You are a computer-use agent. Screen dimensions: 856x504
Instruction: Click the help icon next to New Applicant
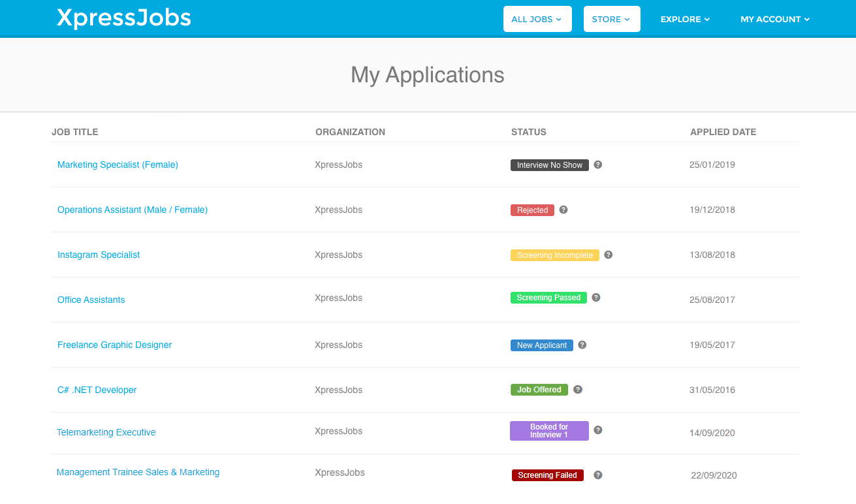point(582,345)
